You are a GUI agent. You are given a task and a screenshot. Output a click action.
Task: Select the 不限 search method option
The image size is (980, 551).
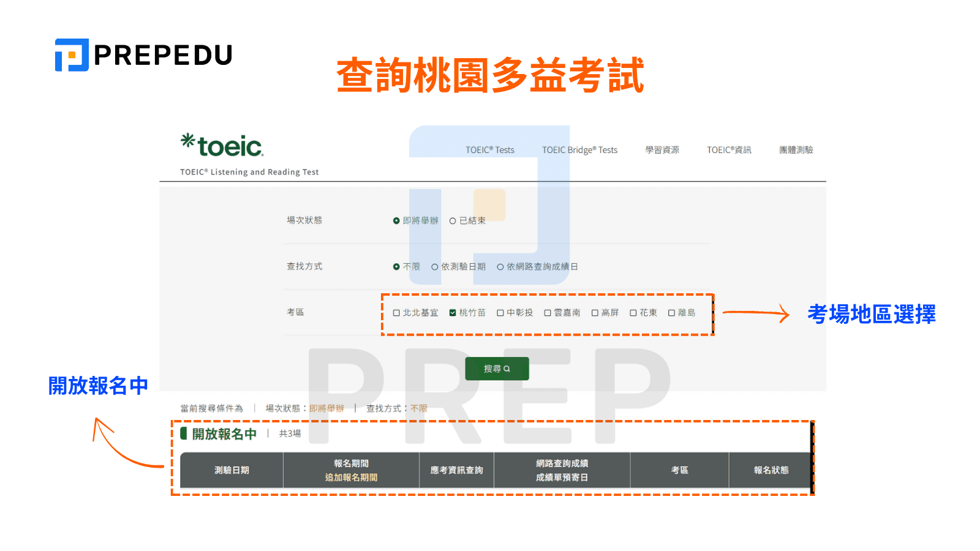396,266
